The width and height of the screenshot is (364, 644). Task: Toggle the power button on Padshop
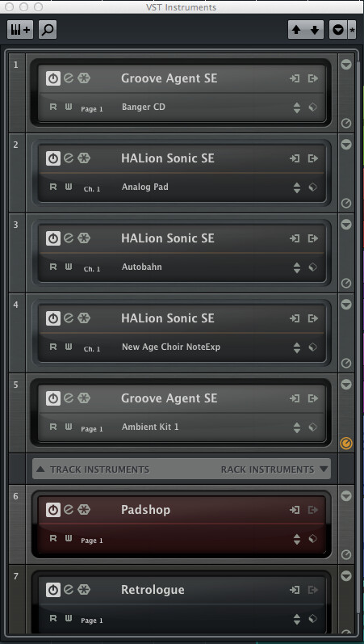click(53, 510)
